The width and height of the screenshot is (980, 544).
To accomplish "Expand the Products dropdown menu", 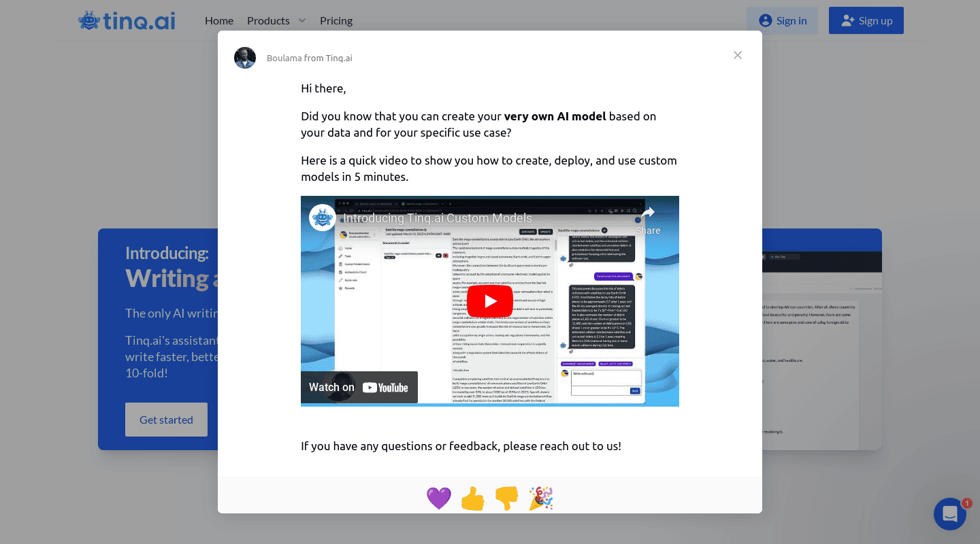I will [276, 20].
